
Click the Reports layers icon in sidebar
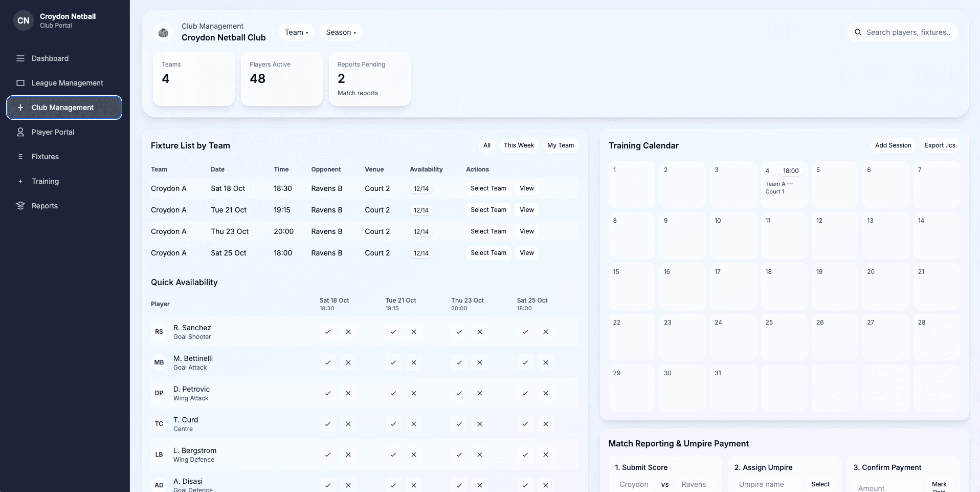(20, 206)
